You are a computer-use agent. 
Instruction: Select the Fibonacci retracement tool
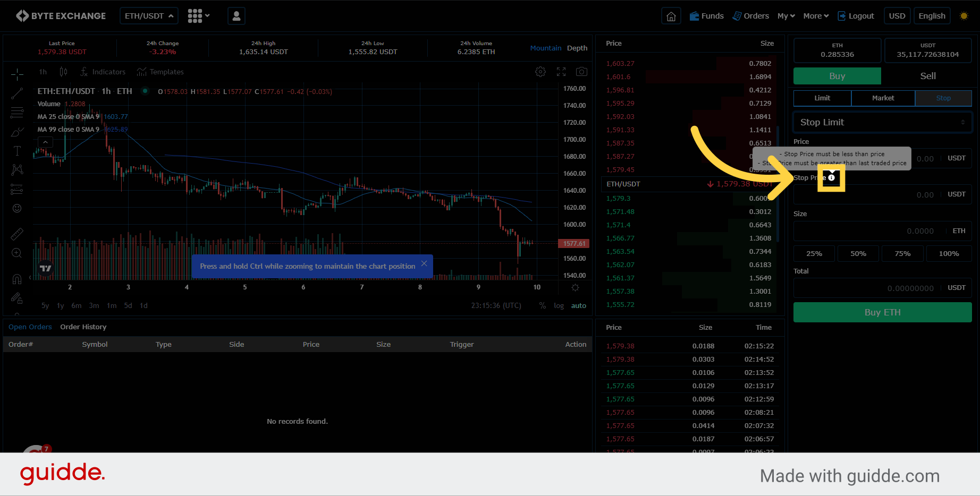coord(17,113)
